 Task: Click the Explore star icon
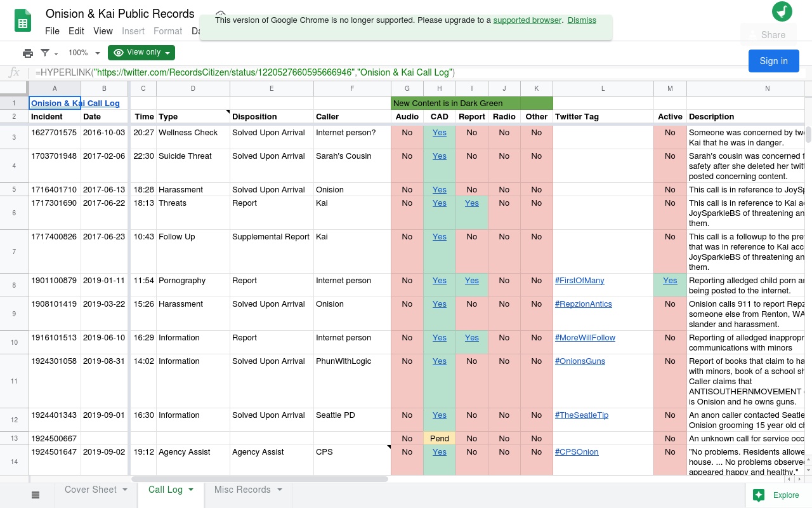point(758,495)
